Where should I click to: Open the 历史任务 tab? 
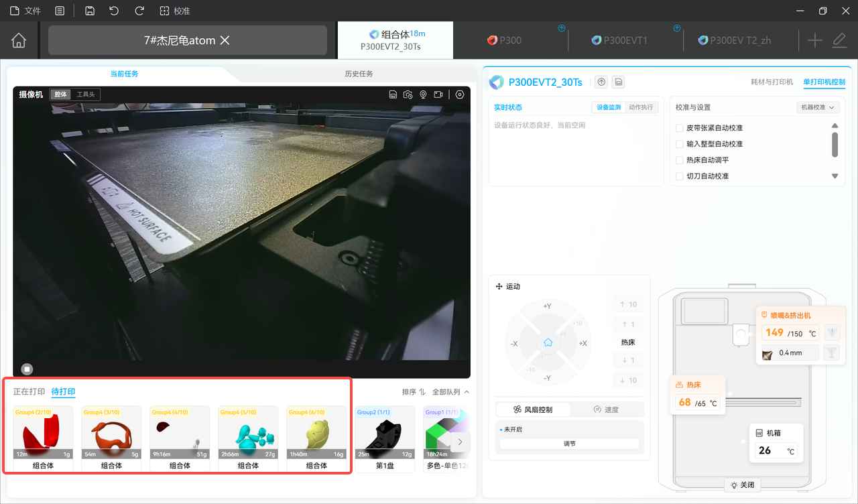pyautogui.click(x=359, y=74)
